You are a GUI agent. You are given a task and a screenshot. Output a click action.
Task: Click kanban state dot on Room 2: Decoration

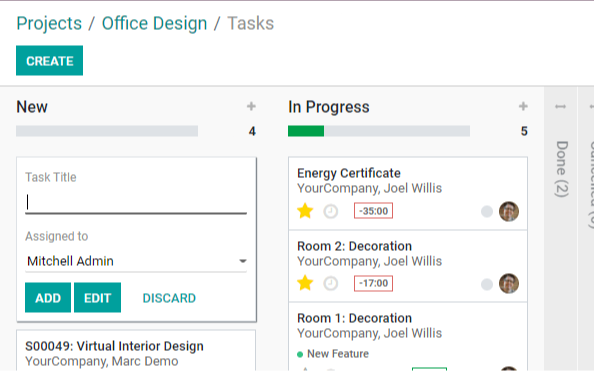[487, 284]
